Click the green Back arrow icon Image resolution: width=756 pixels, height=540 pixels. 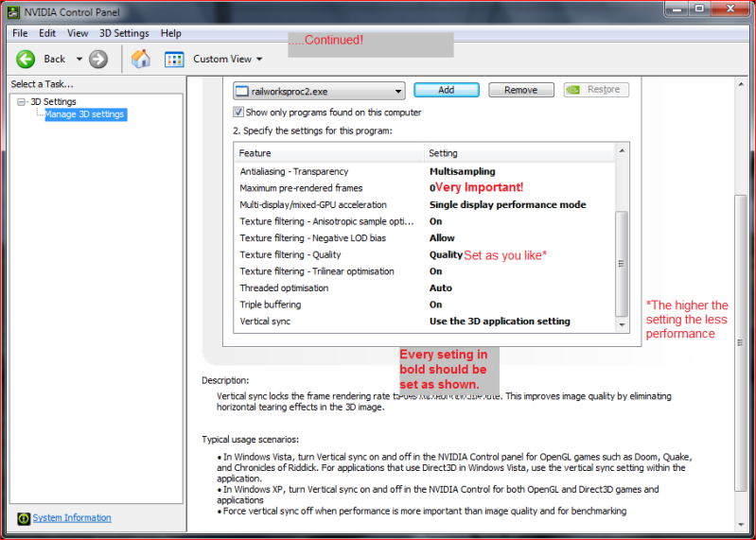[26, 60]
